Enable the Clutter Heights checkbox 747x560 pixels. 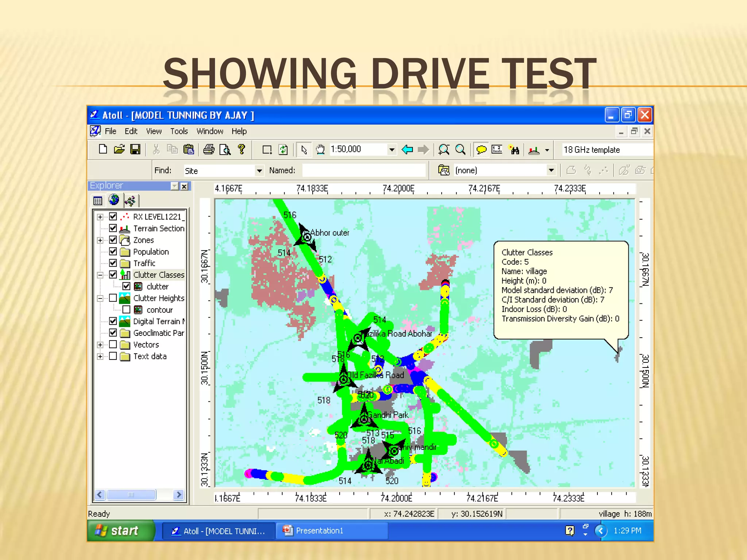(113, 298)
